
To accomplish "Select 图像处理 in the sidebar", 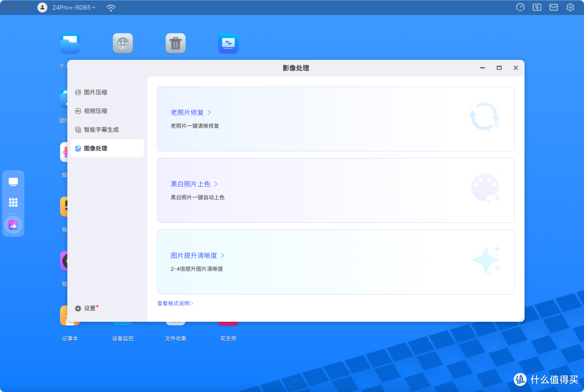I will [107, 148].
